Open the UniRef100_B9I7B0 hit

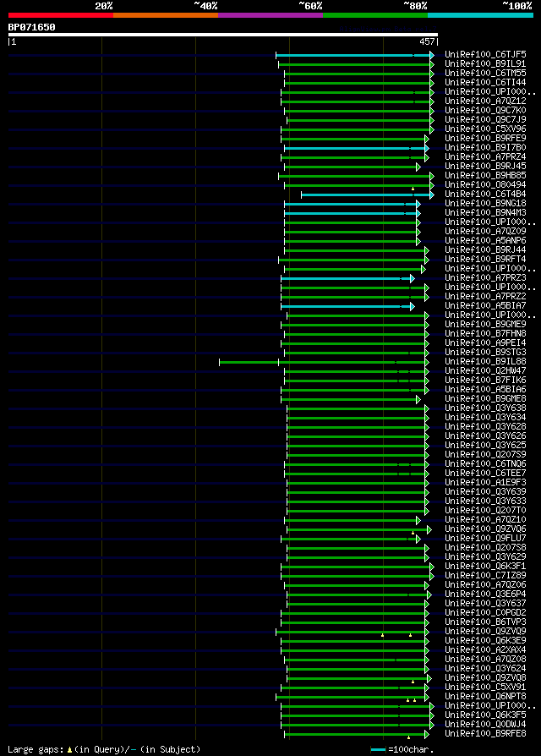point(485,147)
